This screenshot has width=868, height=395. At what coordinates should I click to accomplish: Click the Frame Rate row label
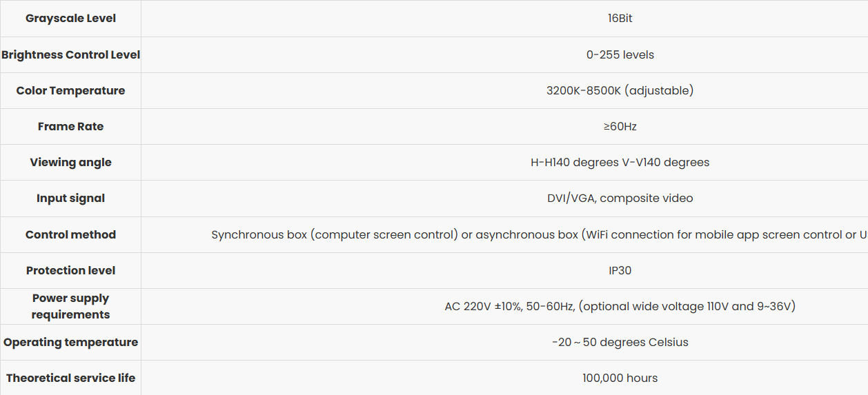(x=70, y=126)
